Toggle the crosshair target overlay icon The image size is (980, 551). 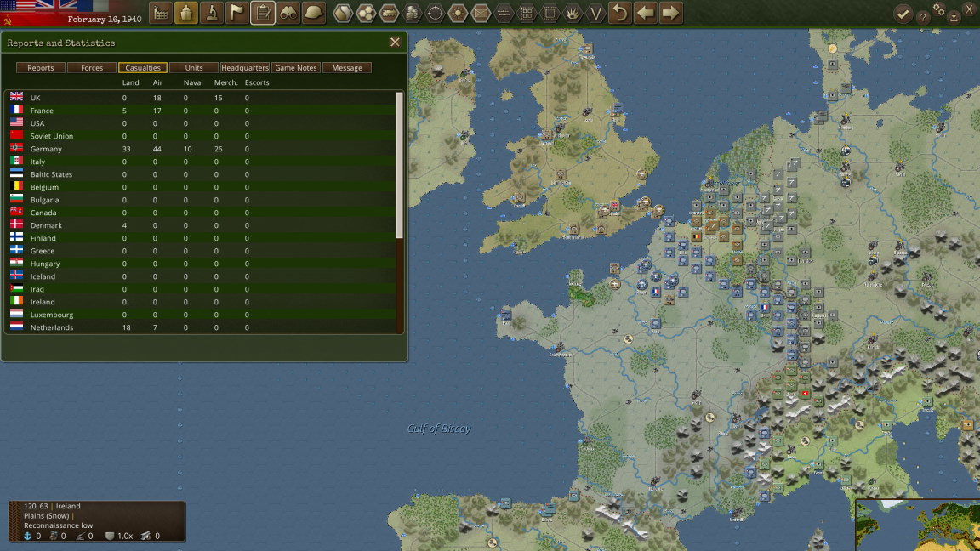435,13
